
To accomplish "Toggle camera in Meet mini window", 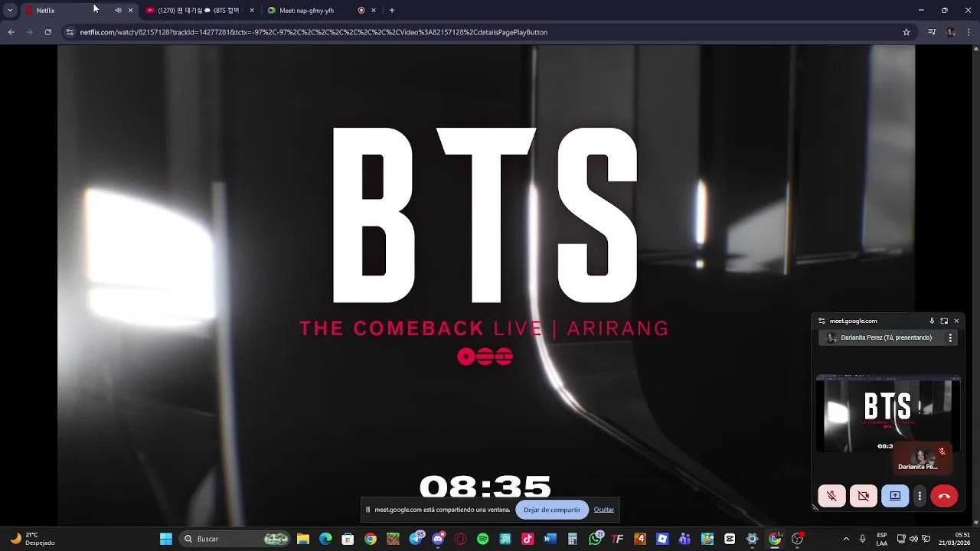I will click(x=864, y=496).
